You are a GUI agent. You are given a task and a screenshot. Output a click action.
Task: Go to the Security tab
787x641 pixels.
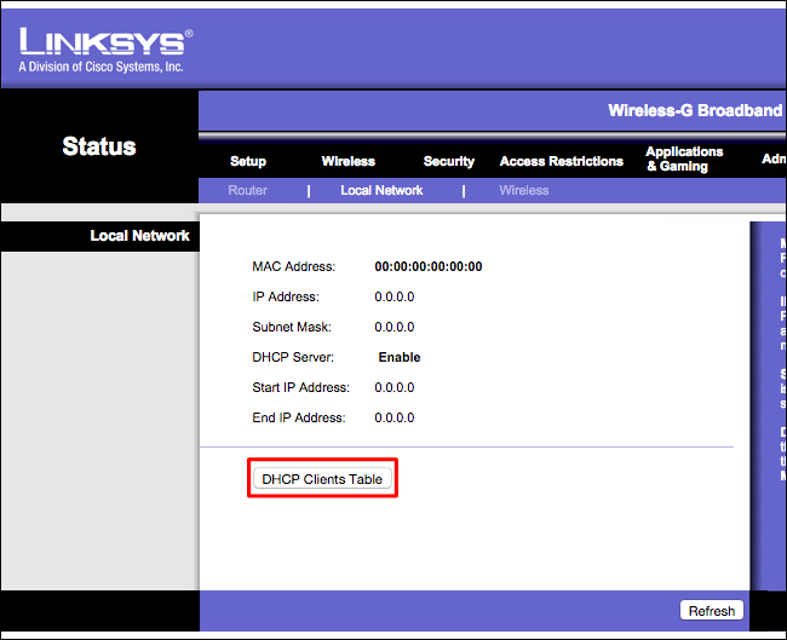click(x=449, y=161)
